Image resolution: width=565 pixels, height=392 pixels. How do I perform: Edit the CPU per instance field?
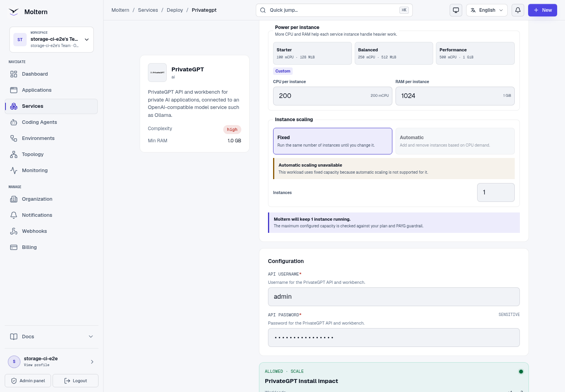click(333, 96)
